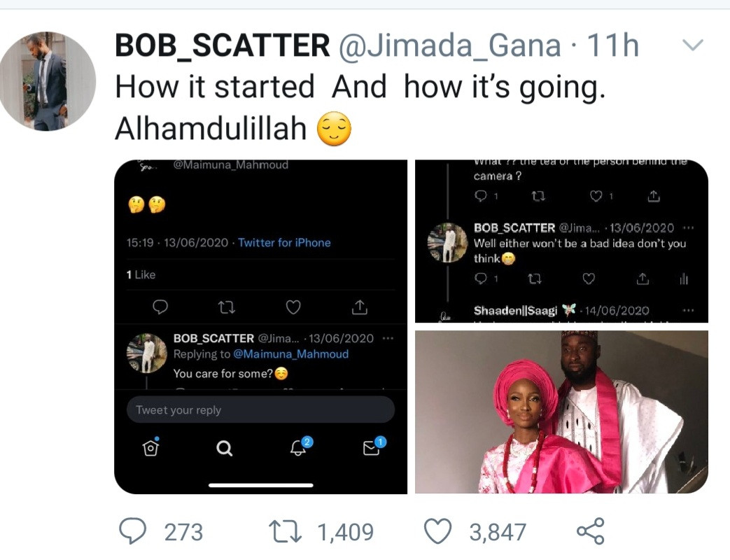Retweet the 'How it started' tweet
This screenshot has height=560, width=730.
tap(286, 531)
